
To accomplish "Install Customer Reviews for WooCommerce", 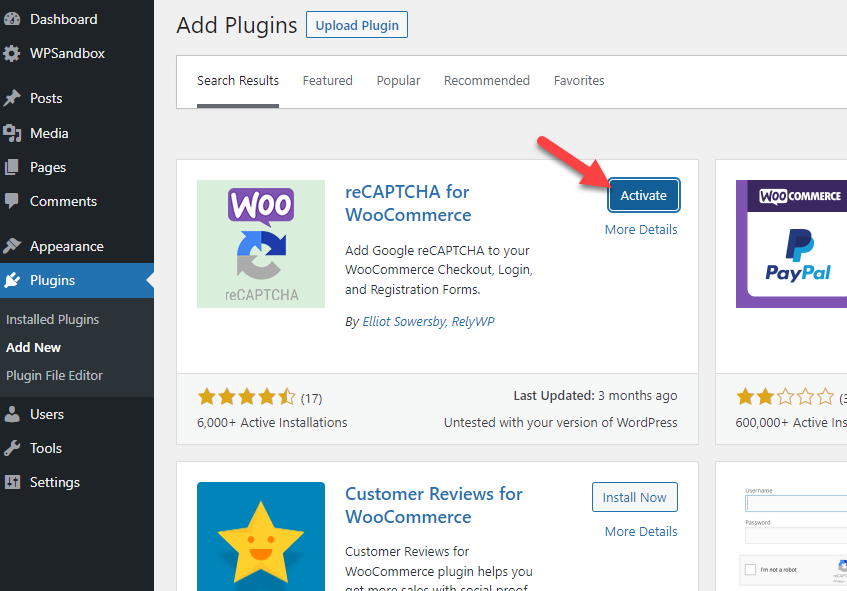I will (635, 498).
